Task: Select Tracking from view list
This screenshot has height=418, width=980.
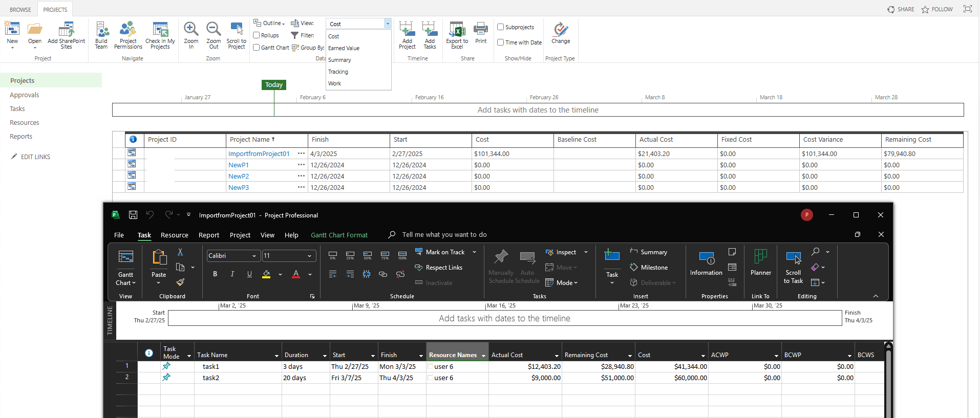Action: pos(338,72)
